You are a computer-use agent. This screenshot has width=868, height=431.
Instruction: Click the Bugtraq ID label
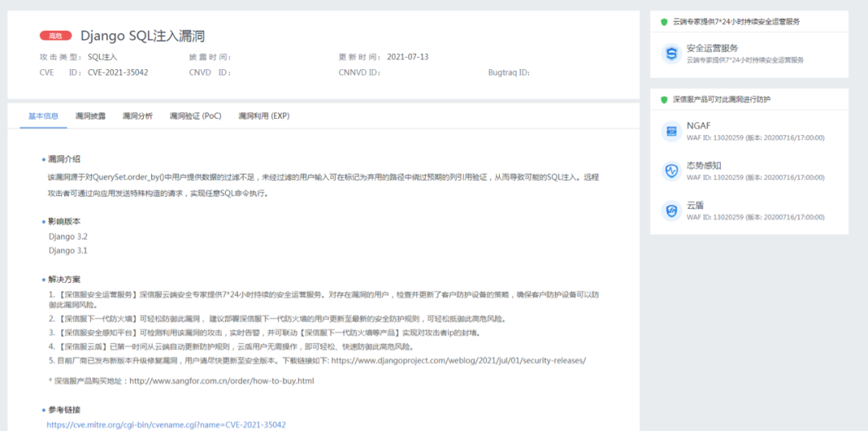510,72
